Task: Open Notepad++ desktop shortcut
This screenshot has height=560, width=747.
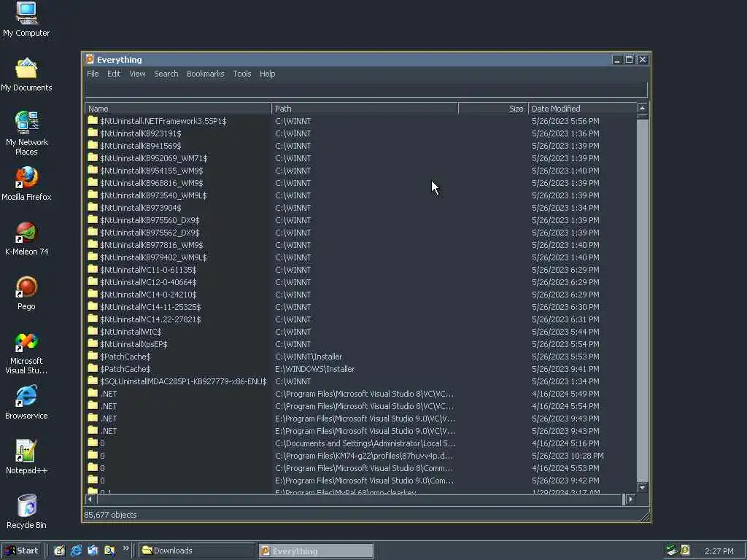Action: coord(26,457)
